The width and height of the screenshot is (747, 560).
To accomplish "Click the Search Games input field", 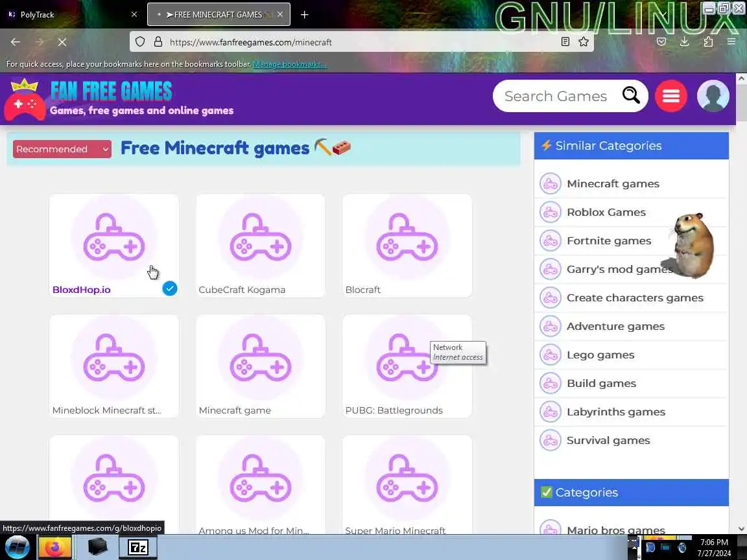I will point(556,96).
